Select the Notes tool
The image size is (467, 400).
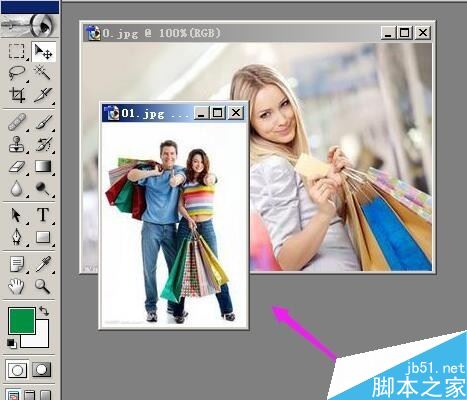tap(16, 264)
